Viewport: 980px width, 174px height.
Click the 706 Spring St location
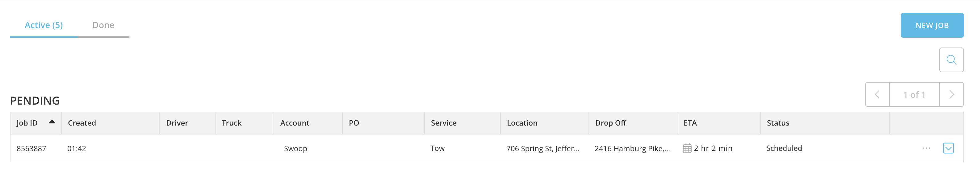pos(543,148)
